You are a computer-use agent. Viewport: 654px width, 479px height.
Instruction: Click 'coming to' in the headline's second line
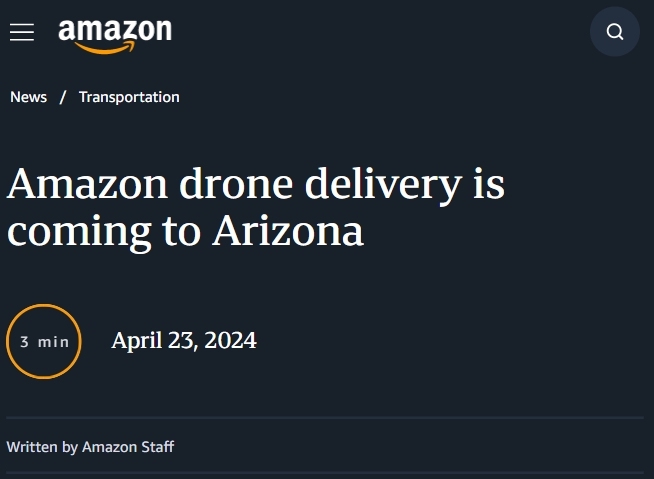point(104,232)
